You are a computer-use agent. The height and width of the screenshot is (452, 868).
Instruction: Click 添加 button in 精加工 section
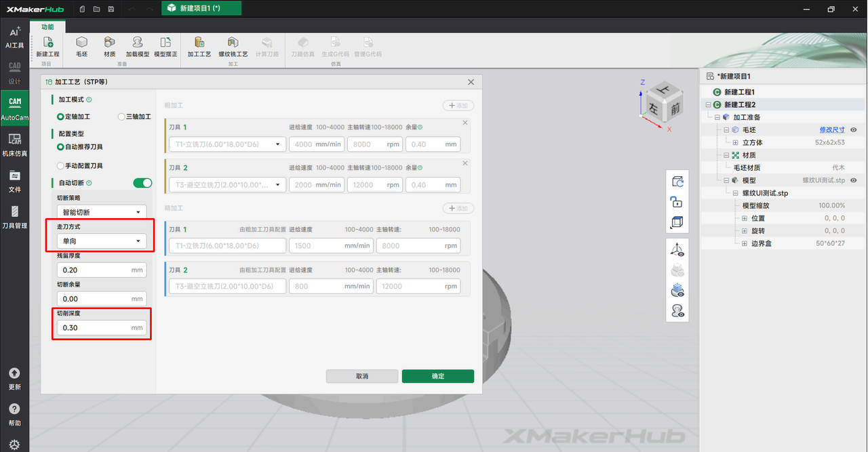click(x=458, y=208)
